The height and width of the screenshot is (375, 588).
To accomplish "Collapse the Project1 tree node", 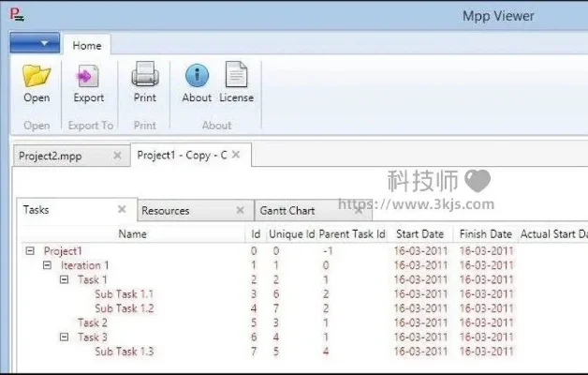I will tap(30, 251).
